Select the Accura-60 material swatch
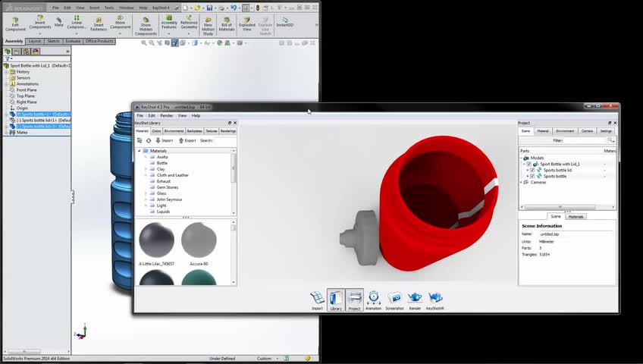643x364 pixels. pyautogui.click(x=199, y=240)
